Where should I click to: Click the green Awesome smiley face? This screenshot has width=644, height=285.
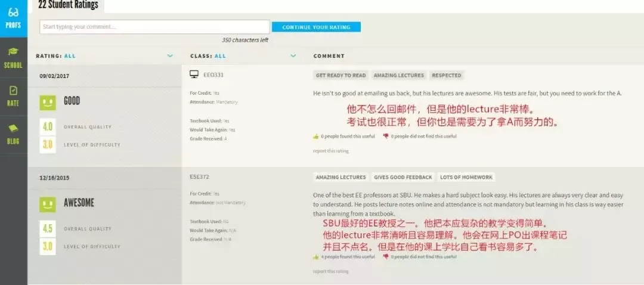48,204
